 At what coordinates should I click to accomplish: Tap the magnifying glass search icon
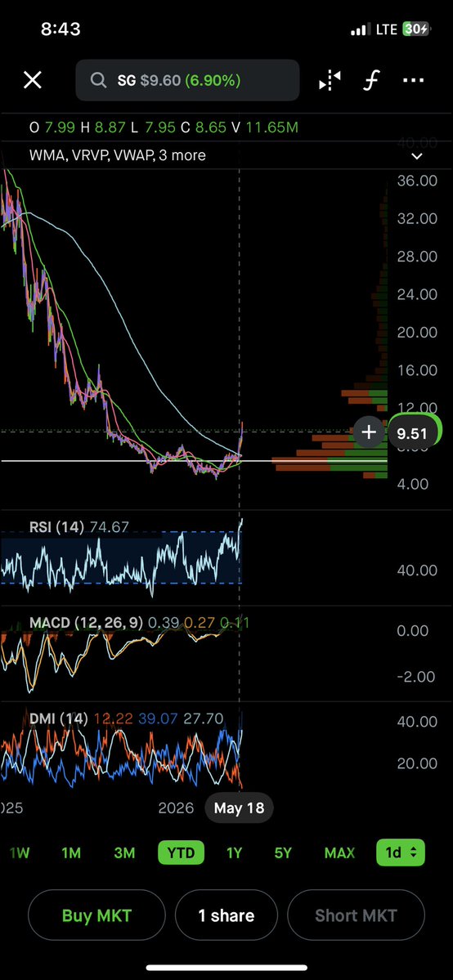98,80
